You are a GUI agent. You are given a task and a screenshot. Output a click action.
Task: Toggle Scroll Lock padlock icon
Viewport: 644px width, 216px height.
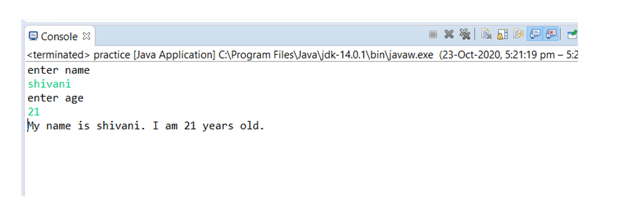(502, 34)
